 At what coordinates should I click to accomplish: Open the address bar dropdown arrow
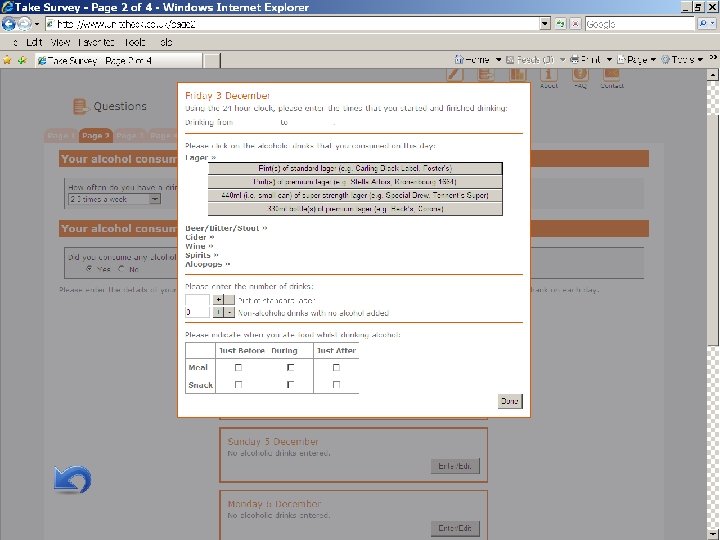tap(545, 23)
